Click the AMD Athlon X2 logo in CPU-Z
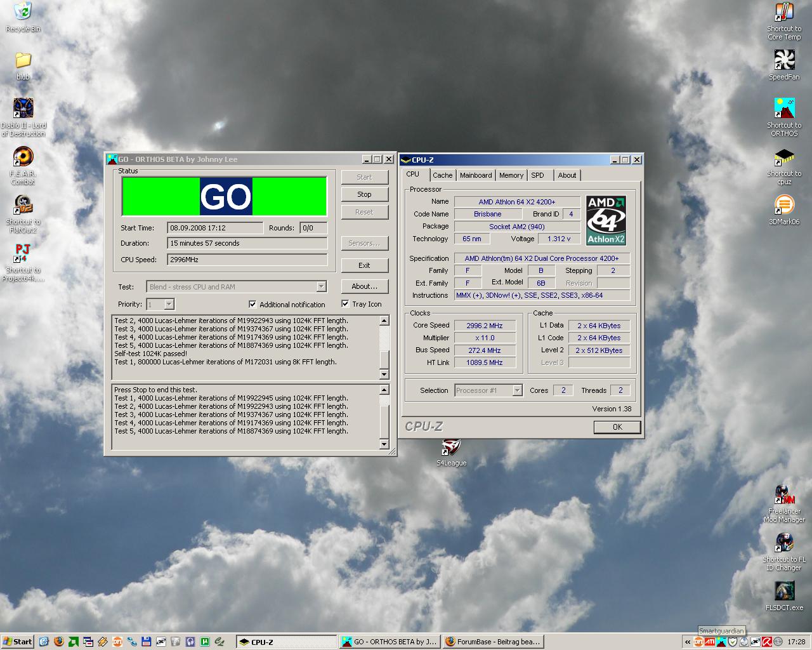The height and width of the screenshot is (650, 812). pos(606,220)
